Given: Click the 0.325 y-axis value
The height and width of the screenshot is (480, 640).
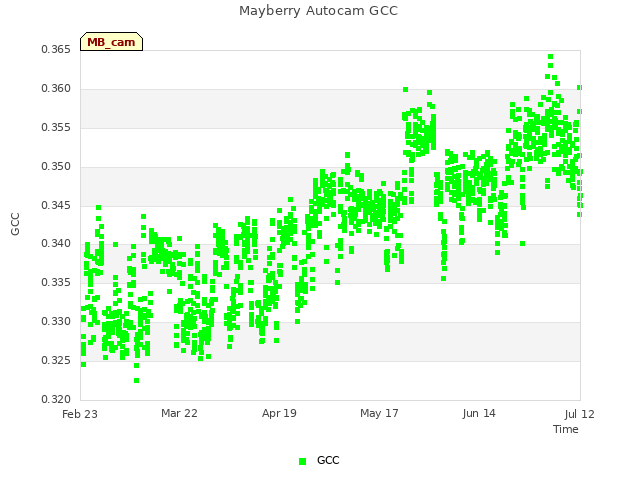Looking at the screenshot, I should point(56,360).
